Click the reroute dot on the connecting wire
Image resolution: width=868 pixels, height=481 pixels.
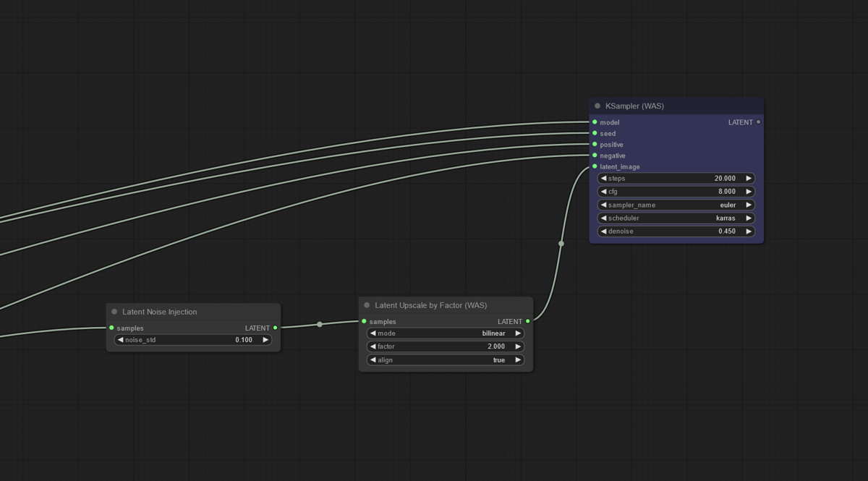click(319, 325)
